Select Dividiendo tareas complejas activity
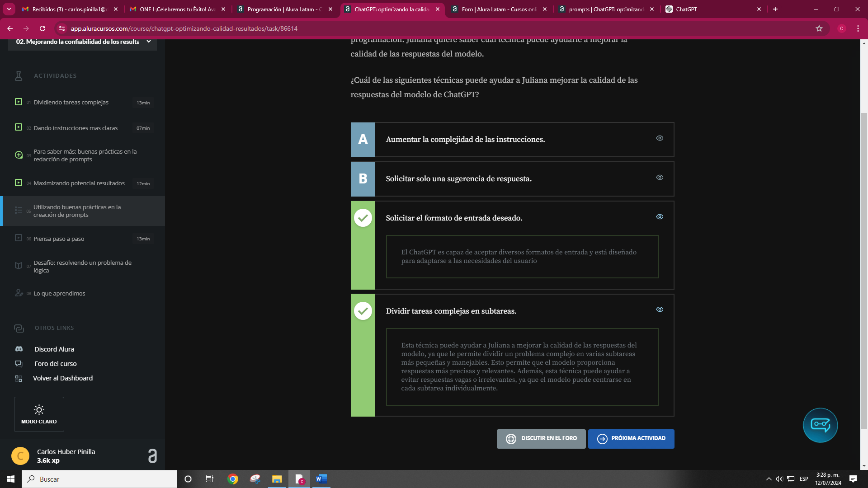This screenshot has width=868, height=488. [71, 102]
